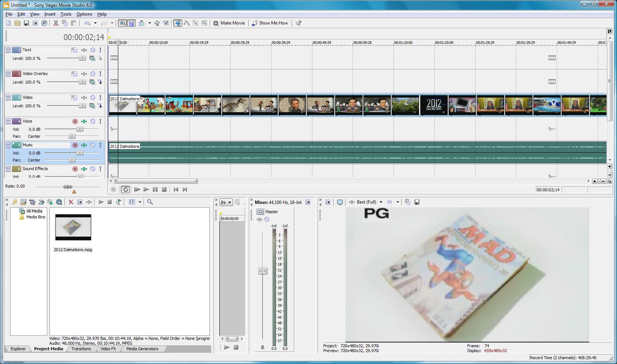Screen dimensions: 617x364
Task: Toggle Auto Ripple in the toolbar
Action: coord(142,23)
